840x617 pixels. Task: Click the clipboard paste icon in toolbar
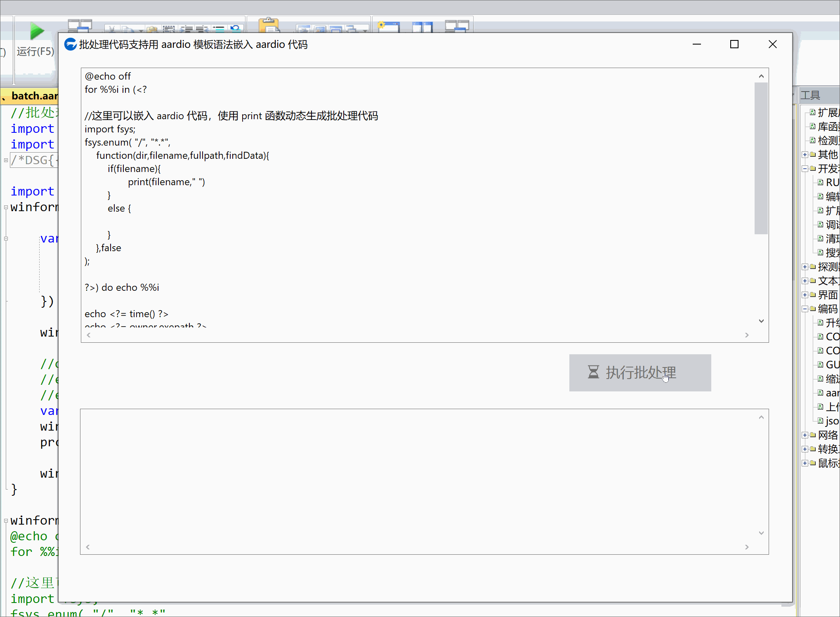click(269, 25)
